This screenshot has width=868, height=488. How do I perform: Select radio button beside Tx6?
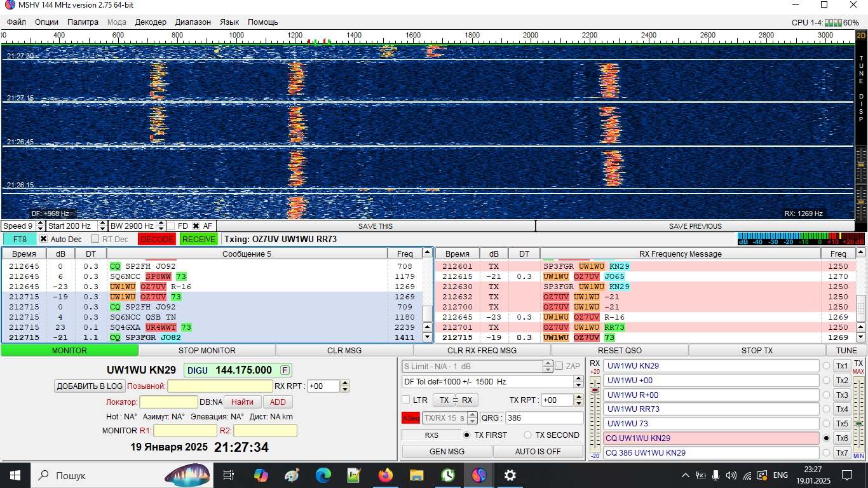click(826, 438)
